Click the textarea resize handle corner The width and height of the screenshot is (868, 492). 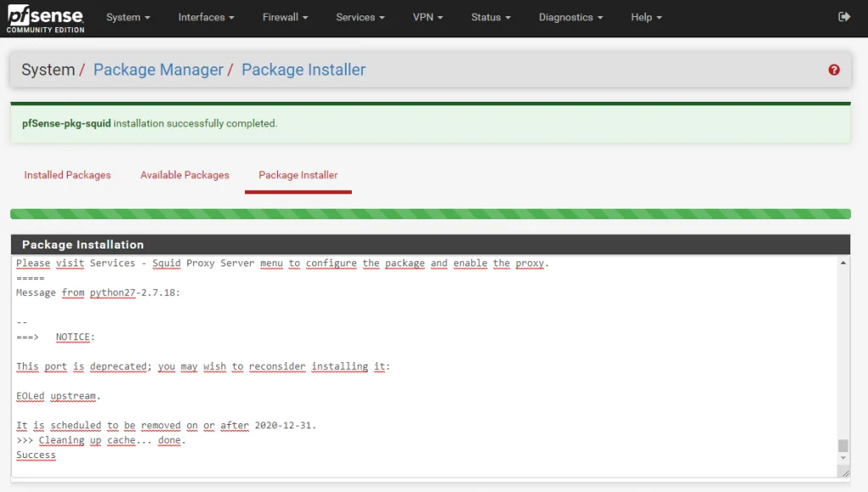point(845,472)
